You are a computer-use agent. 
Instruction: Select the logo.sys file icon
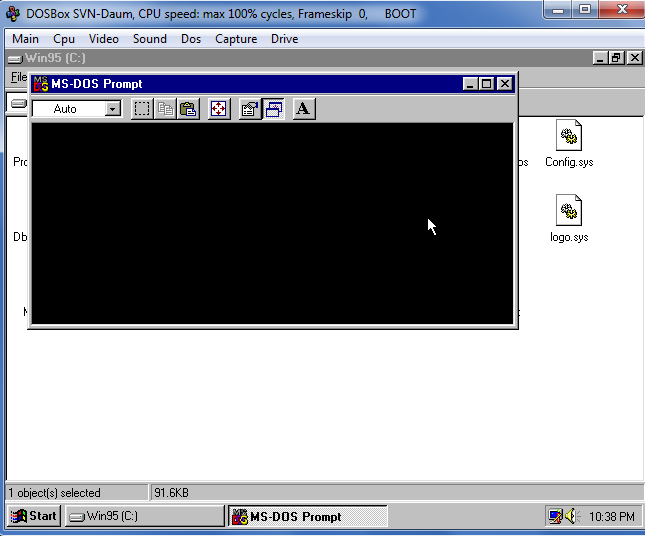click(569, 210)
